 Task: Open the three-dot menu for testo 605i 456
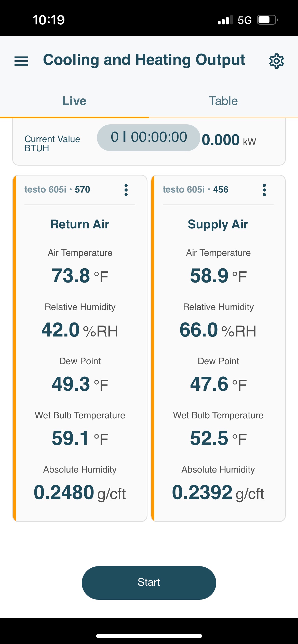pos(264,190)
